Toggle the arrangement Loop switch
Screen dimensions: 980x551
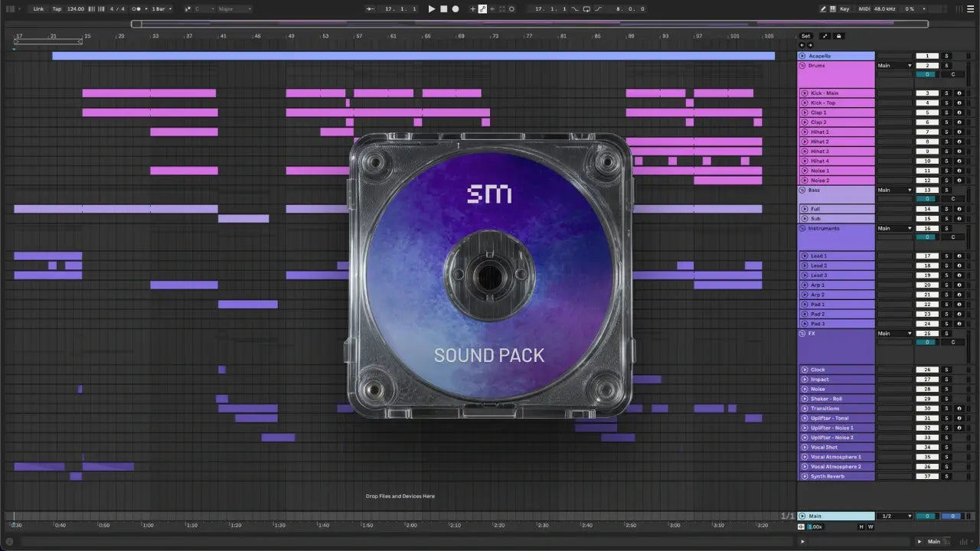click(586, 9)
